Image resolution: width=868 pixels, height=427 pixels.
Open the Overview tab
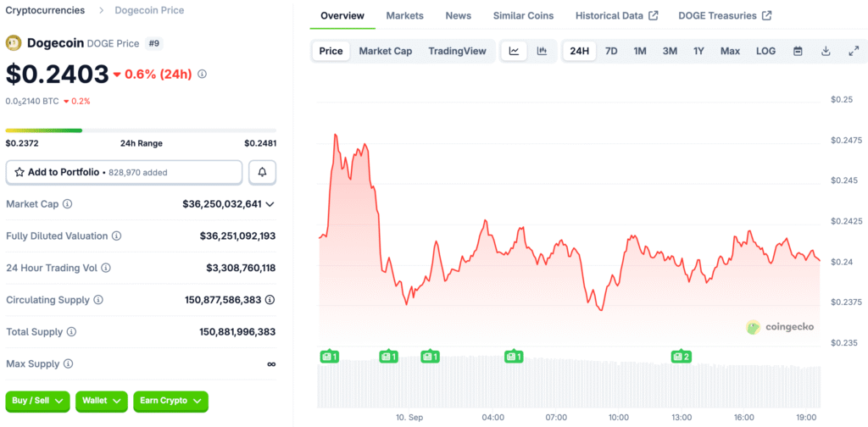[342, 15]
